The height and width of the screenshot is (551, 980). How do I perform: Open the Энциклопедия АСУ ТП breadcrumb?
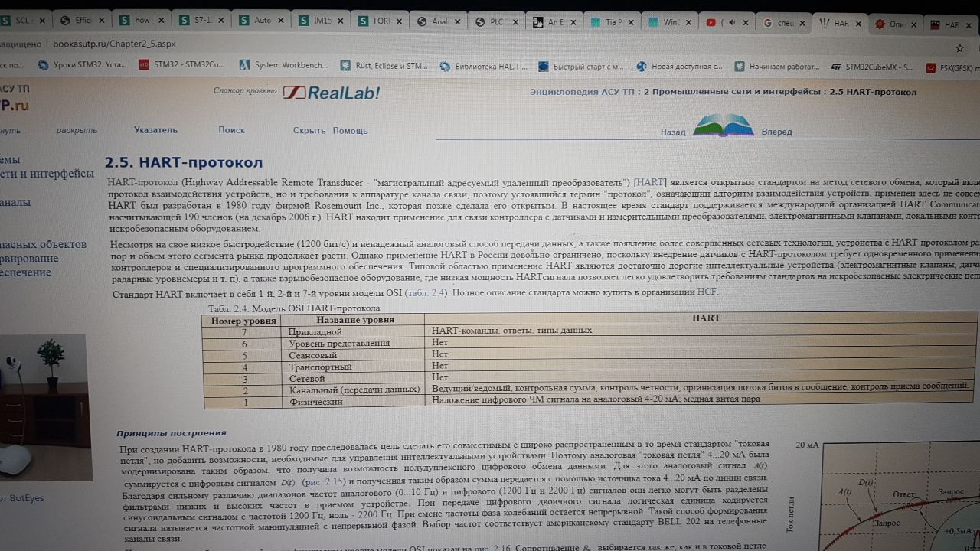click(582, 93)
